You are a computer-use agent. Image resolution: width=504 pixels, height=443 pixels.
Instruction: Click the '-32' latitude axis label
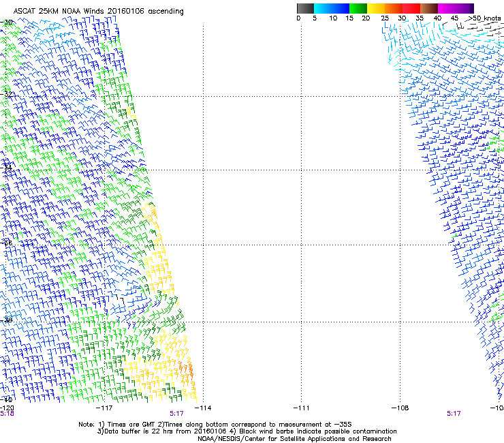tap(6, 94)
